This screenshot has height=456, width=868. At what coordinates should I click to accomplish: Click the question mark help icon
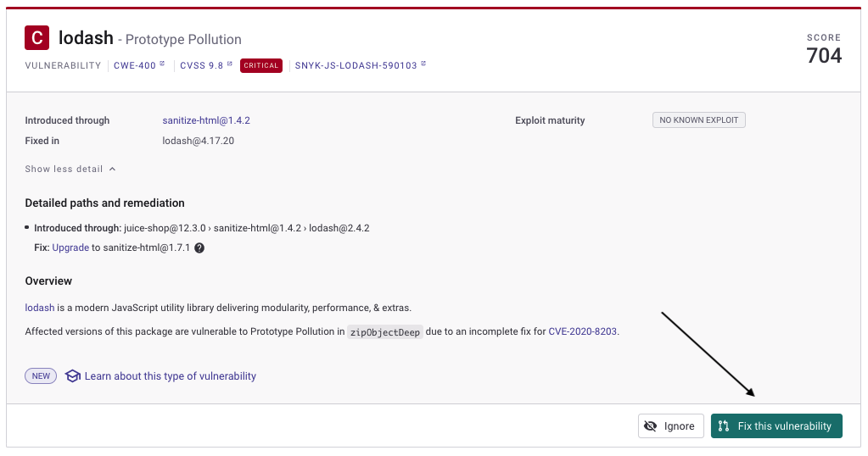(199, 248)
